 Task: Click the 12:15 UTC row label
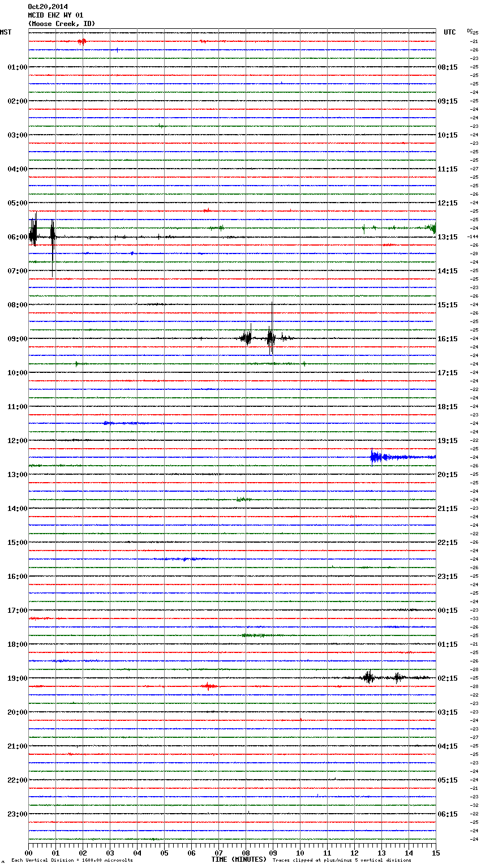coord(448,203)
